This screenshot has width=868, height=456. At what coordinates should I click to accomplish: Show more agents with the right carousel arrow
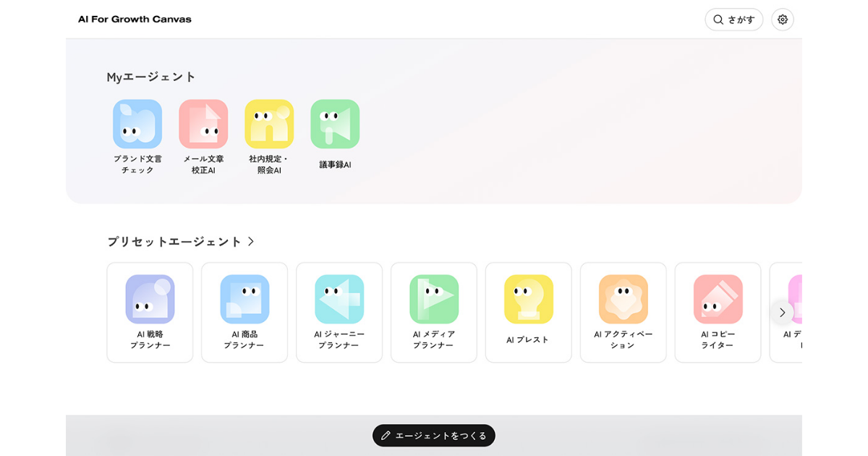782,312
